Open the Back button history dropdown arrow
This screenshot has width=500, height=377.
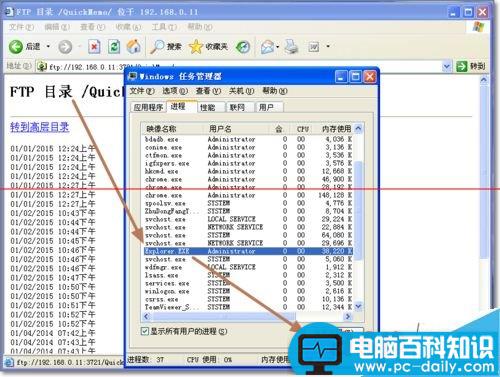[48, 46]
